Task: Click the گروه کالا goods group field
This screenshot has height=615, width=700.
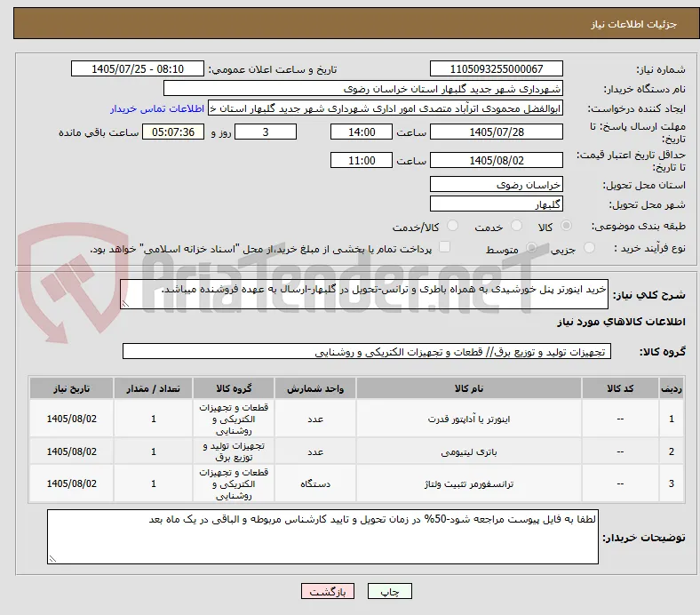Action: 367,352
